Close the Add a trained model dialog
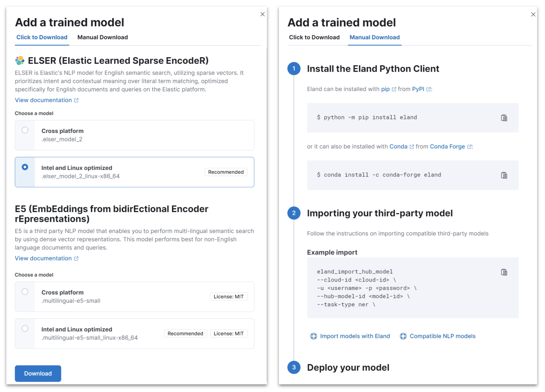 [x=262, y=14]
